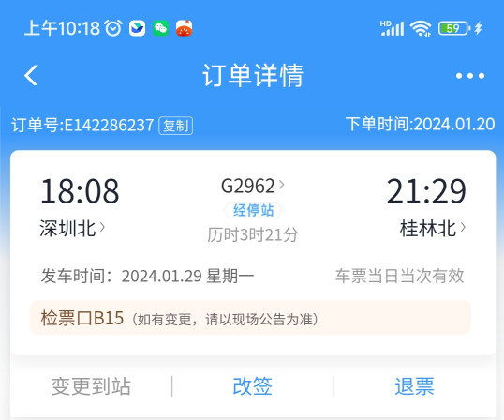Open 深圳北 departure station details

(x=72, y=228)
